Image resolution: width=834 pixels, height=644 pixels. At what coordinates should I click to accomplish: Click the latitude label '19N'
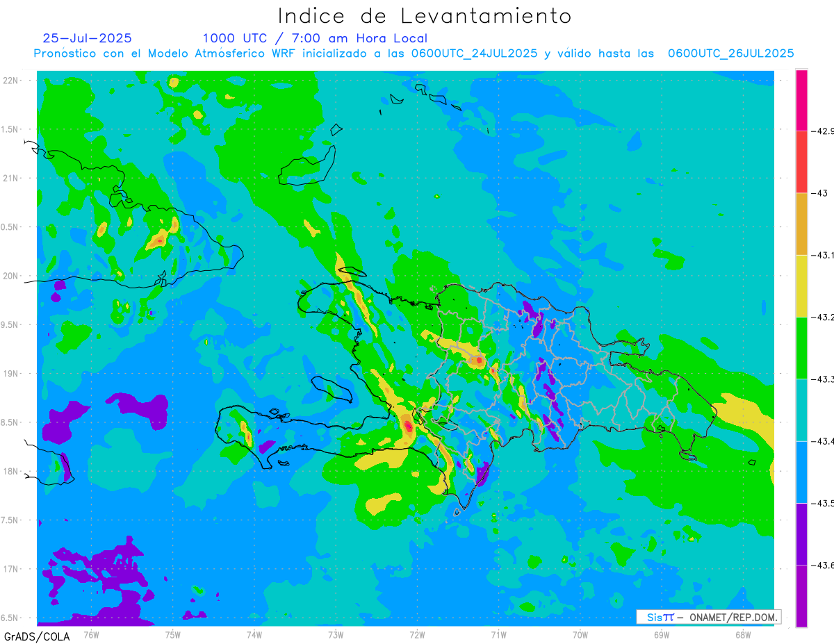[x=10, y=374]
